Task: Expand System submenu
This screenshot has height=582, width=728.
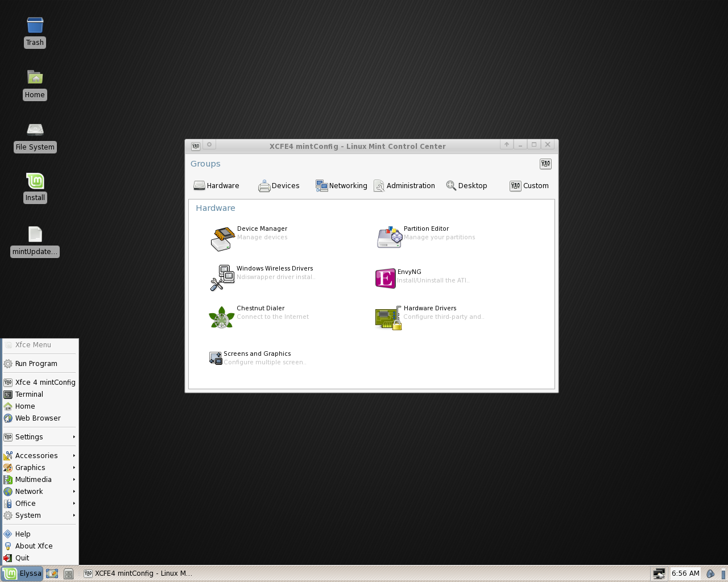Action: pyautogui.click(x=40, y=516)
